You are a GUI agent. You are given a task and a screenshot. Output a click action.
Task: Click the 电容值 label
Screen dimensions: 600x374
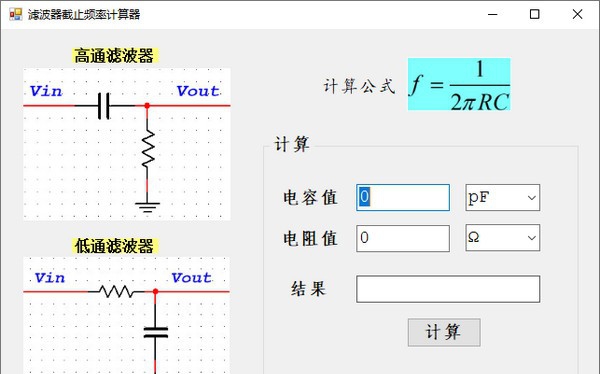point(310,198)
